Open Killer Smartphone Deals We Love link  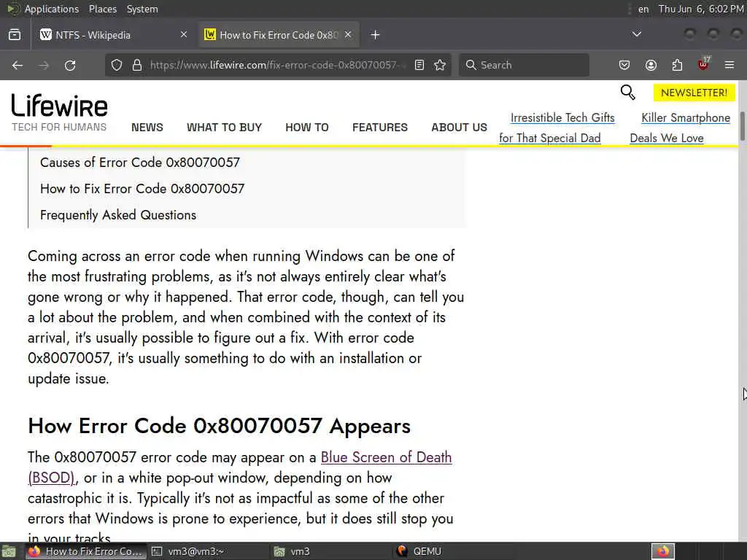tap(680, 128)
